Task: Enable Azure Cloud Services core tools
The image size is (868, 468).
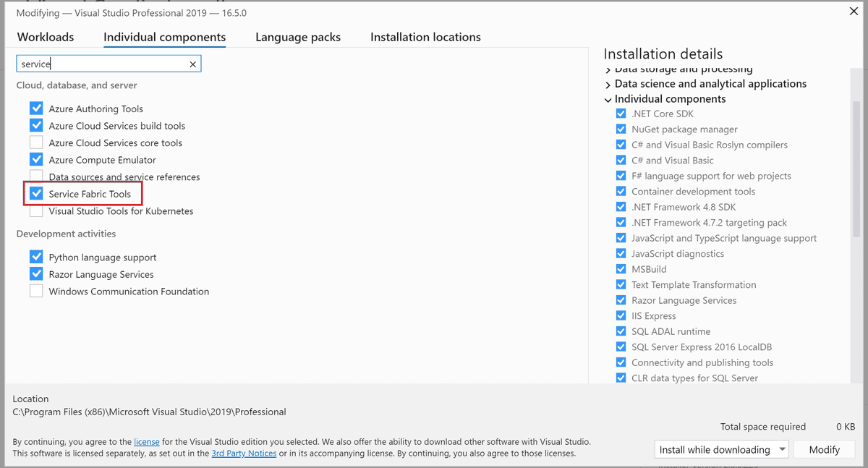Action: 36,142
